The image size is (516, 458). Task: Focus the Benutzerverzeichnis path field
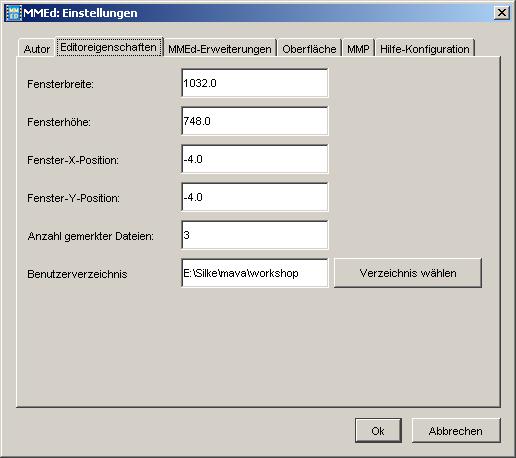(255, 273)
